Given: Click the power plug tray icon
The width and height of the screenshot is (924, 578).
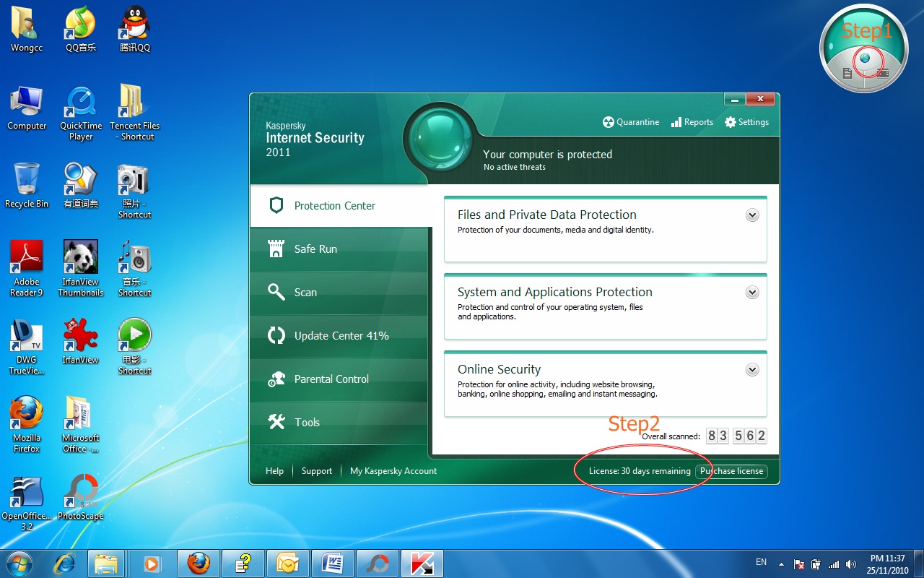Looking at the screenshot, I should tap(816, 564).
